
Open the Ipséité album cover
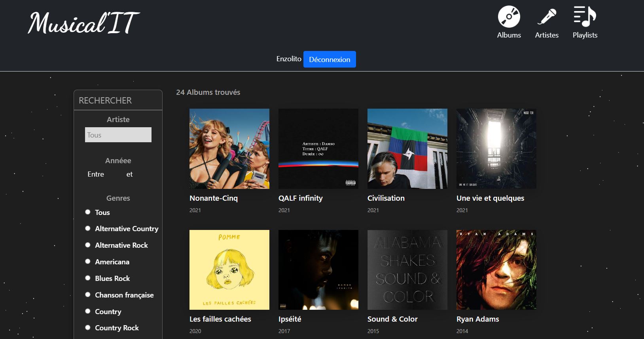(x=318, y=270)
